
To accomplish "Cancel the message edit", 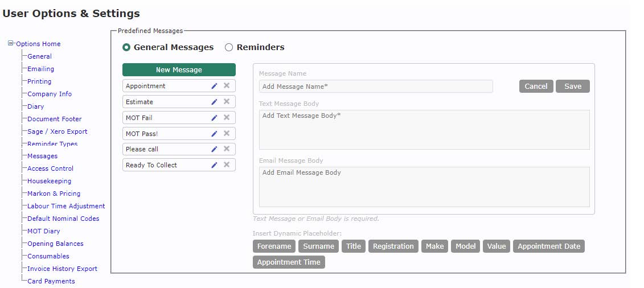I will (536, 86).
